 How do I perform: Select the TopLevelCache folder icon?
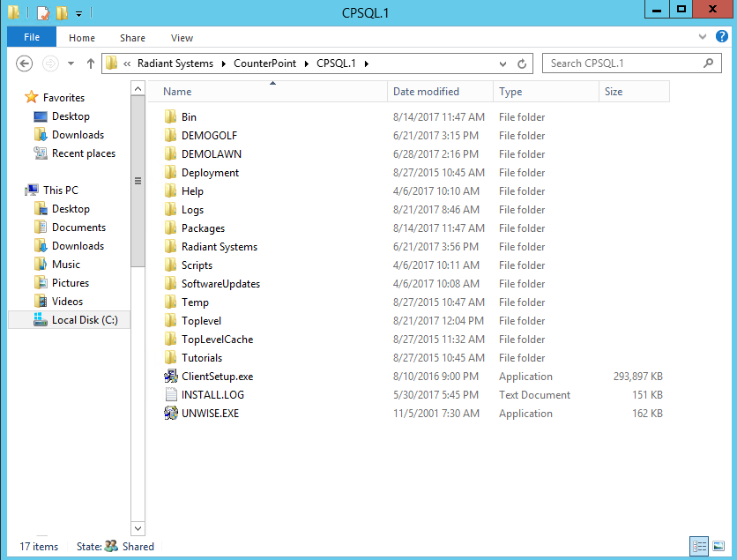[x=171, y=339]
